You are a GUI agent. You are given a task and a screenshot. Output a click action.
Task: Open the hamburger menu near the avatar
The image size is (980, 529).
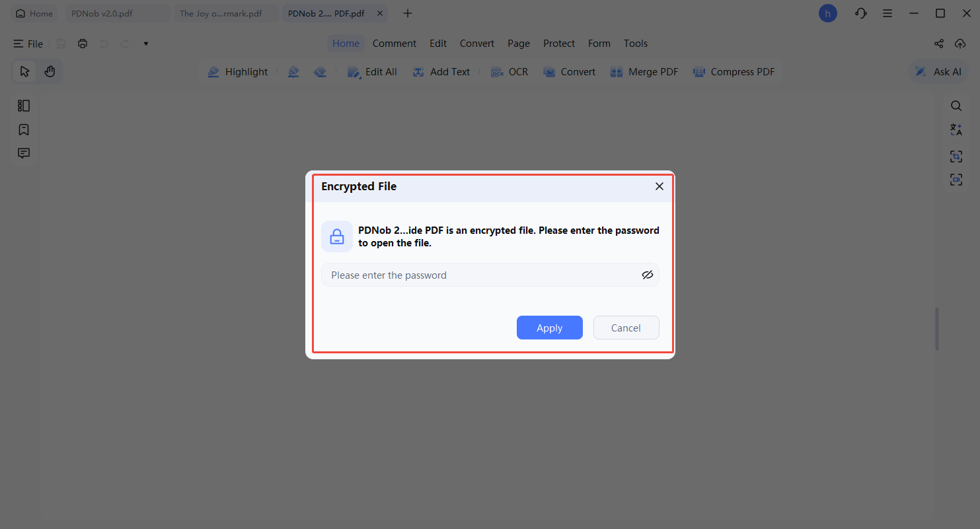point(887,13)
